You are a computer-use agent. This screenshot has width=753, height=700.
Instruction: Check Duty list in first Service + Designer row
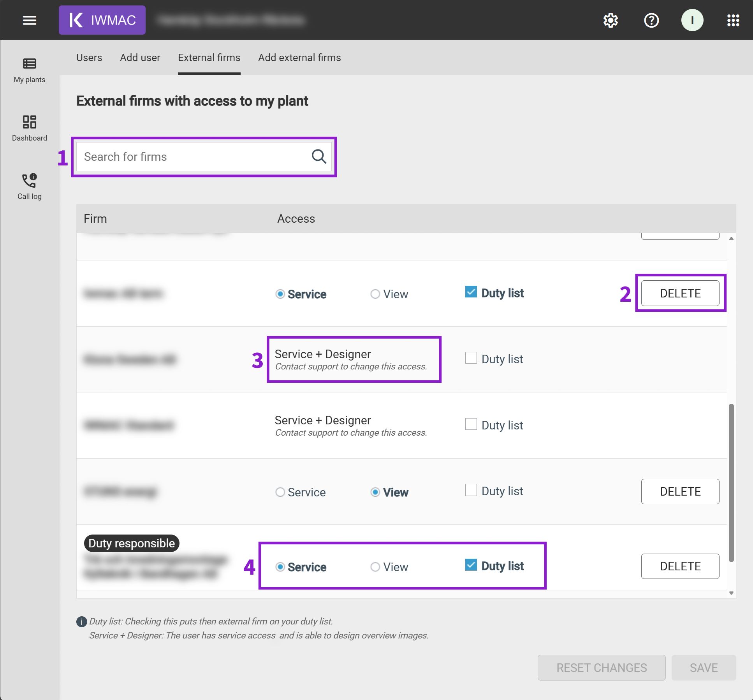(471, 358)
